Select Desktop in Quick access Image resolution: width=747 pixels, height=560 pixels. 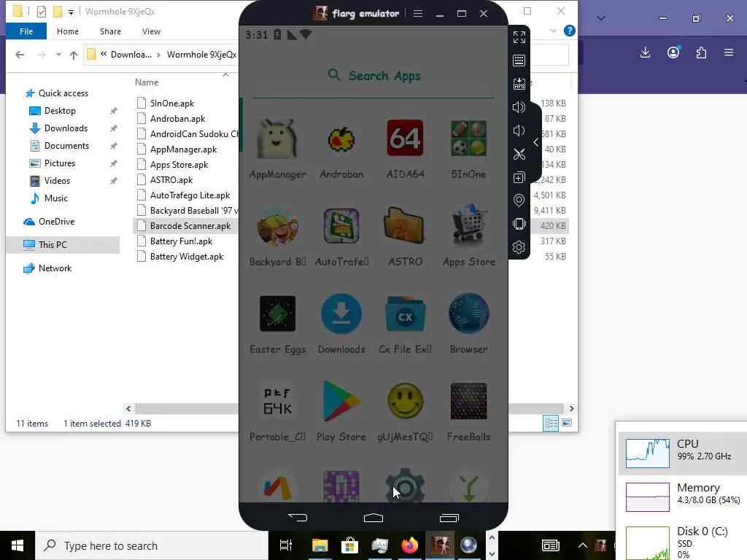coord(60,111)
